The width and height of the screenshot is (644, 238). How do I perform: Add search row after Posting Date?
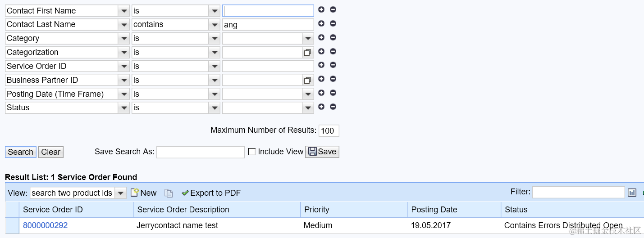point(321,93)
